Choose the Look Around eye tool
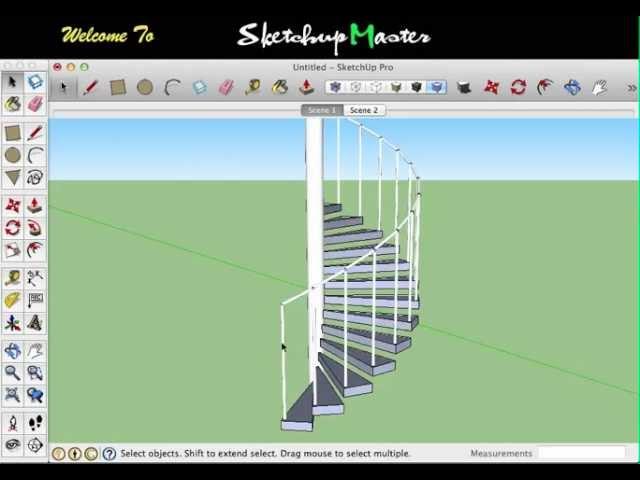Screen dimensions: 640x480 pos(13,444)
